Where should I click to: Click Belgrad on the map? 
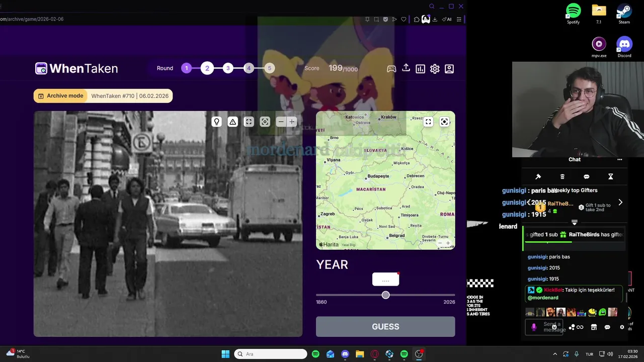pyautogui.click(x=396, y=236)
